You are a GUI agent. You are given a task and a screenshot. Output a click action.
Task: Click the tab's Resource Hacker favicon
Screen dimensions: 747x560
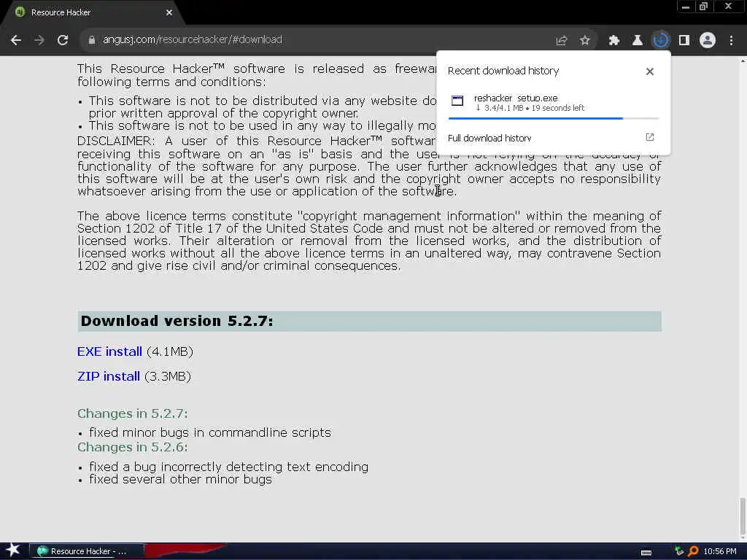pos(20,12)
